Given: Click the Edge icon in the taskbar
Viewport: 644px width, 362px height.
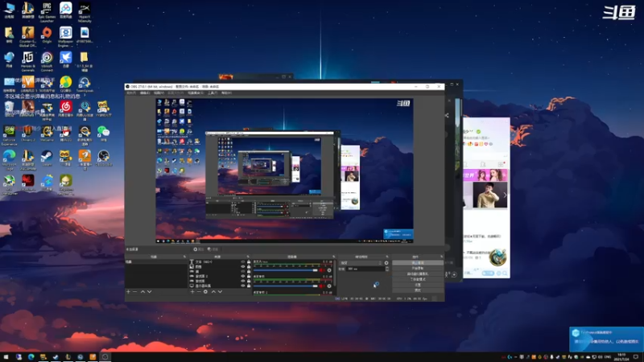Looking at the screenshot, I should (x=31, y=357).
